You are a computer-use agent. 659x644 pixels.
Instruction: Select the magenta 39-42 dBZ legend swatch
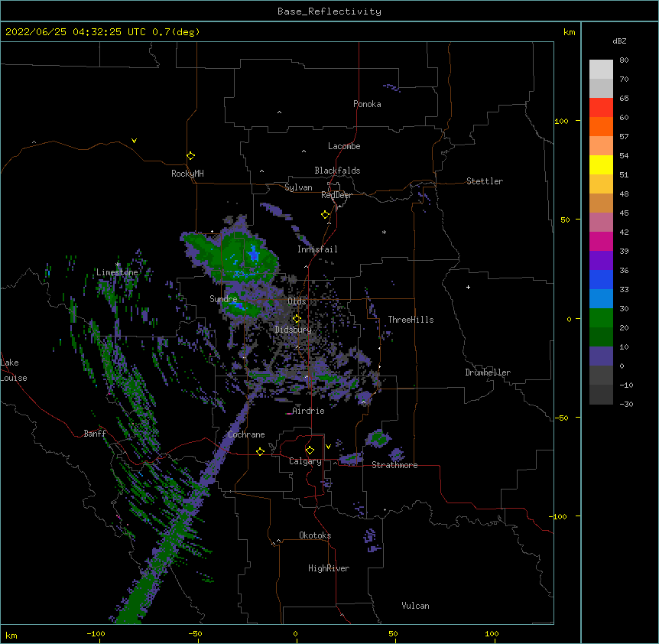[601, 241]
